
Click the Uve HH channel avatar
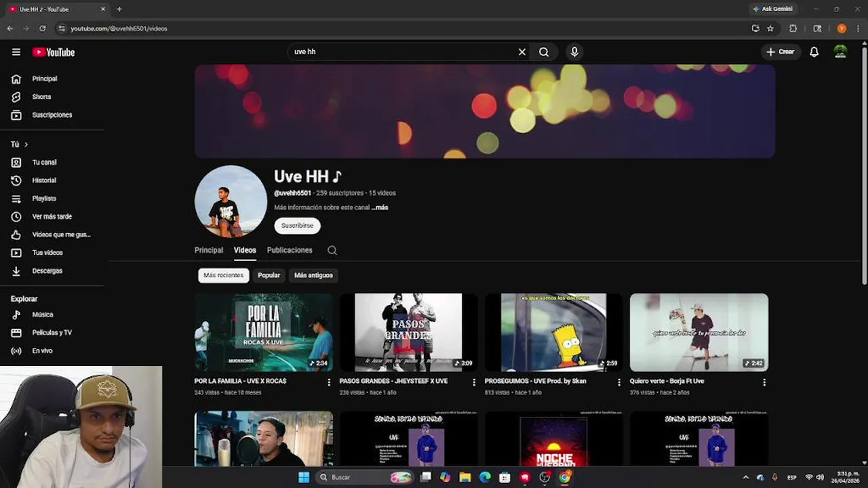coord(231,201)
